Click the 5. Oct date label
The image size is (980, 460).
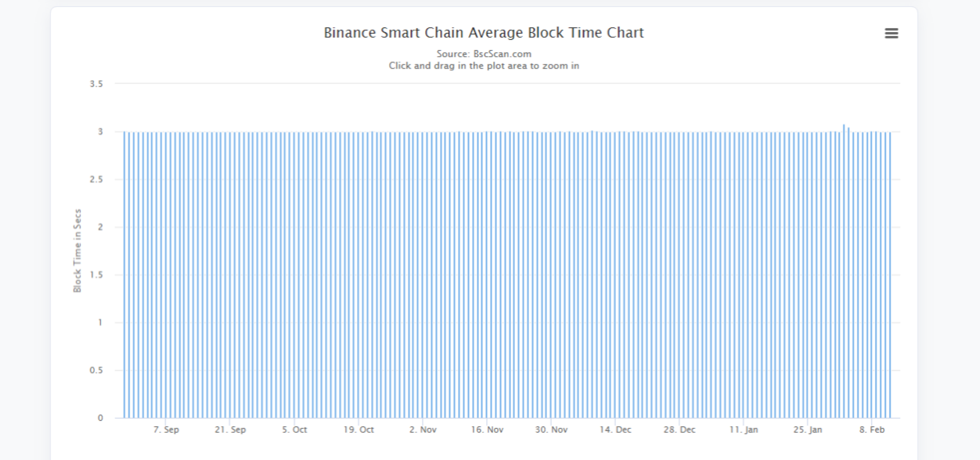coord(294,430)
